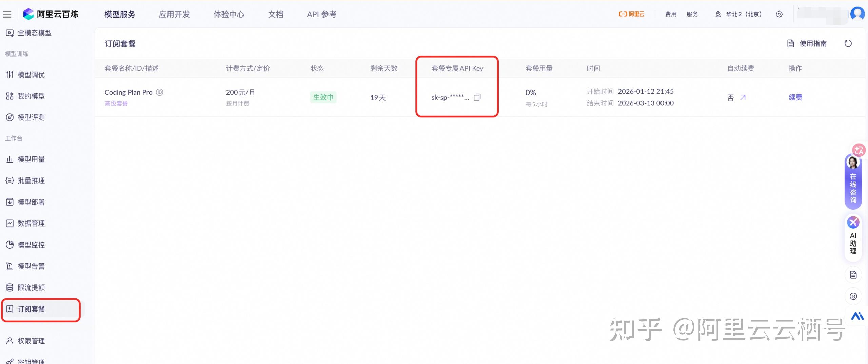
Task: Click the 模型评测 compass icon
Action: 10,117
